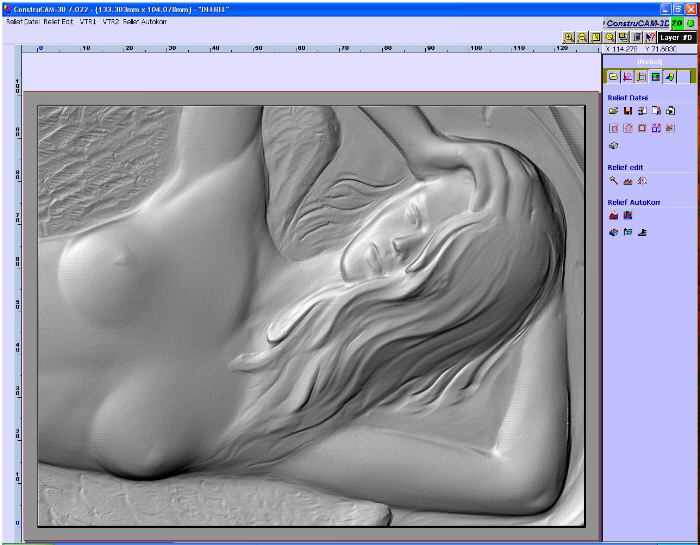This screenshot has height=545, width=700.
Task: Open the Relief Autokorr menu
Action: point(145,21)
